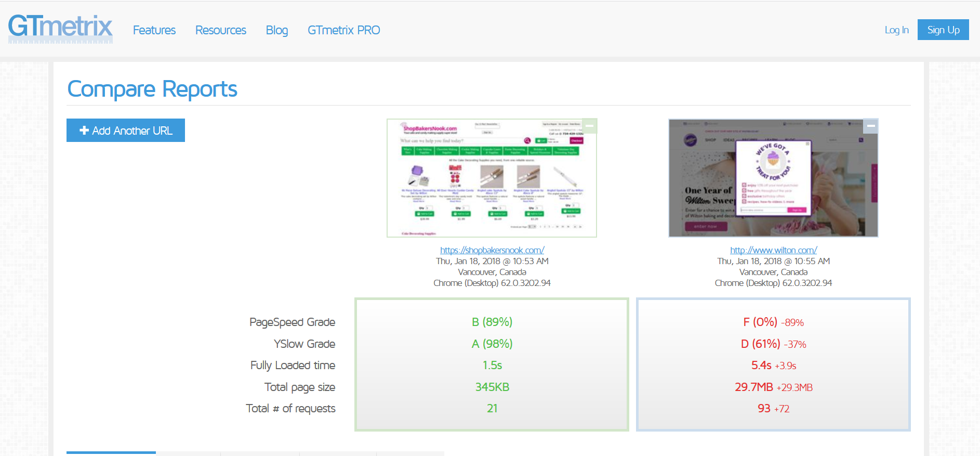Click the Total # of requests label
The image size is (980, 456).
point(290,408)
